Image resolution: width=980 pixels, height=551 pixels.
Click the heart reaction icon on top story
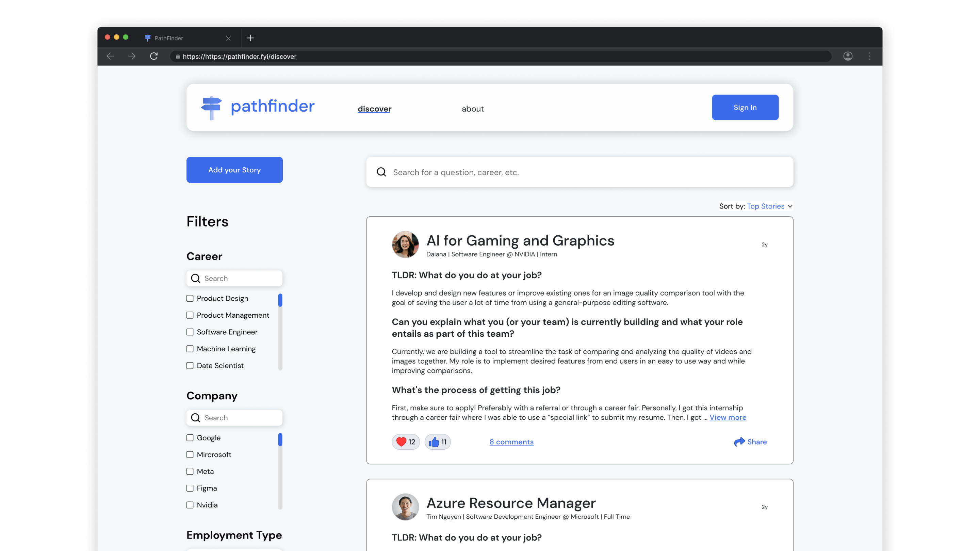pyautogui.click(x=401, y=442)
